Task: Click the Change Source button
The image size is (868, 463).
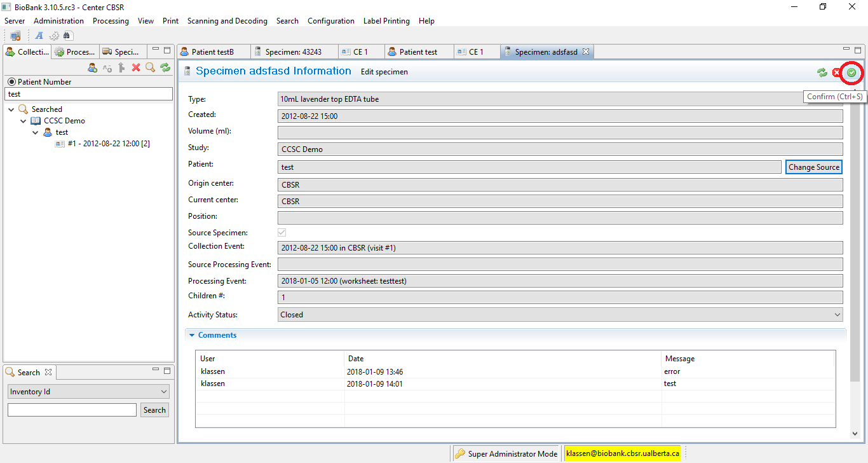Action: [814, 167]
